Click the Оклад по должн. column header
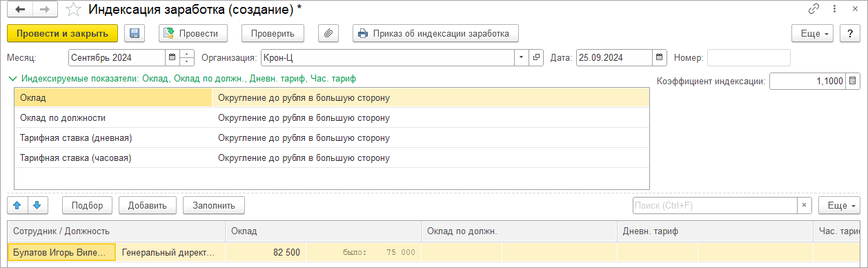 (x=519, y=231)
